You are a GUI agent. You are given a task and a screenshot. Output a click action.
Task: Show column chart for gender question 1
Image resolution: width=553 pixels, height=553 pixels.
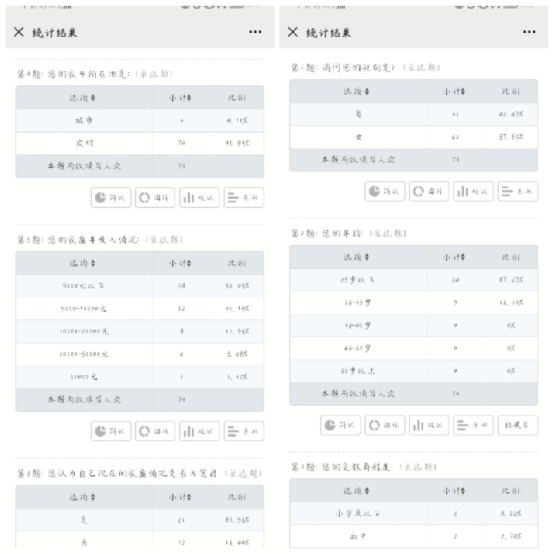(473, 192)
